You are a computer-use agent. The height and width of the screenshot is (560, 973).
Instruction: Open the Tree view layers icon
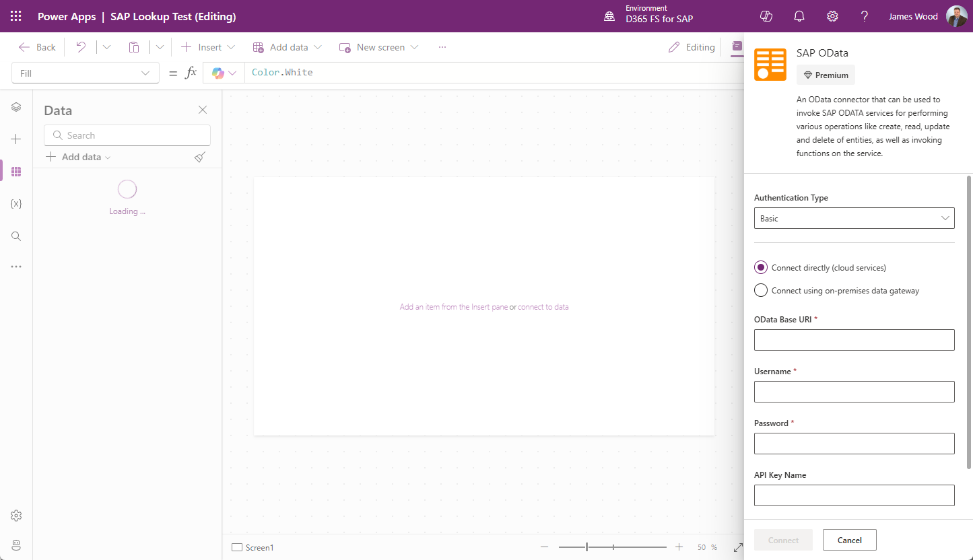(x=16, y=107)
